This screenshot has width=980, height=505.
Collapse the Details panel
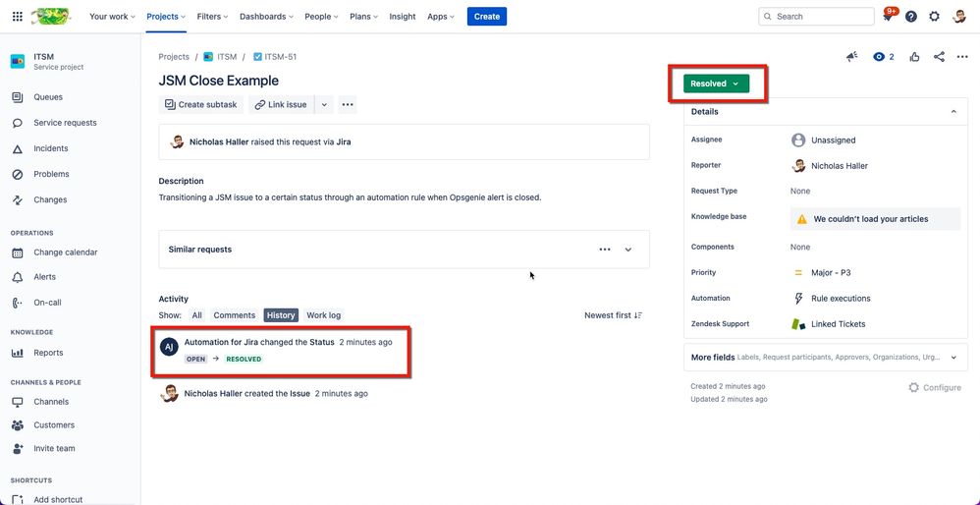click(953, 112)
